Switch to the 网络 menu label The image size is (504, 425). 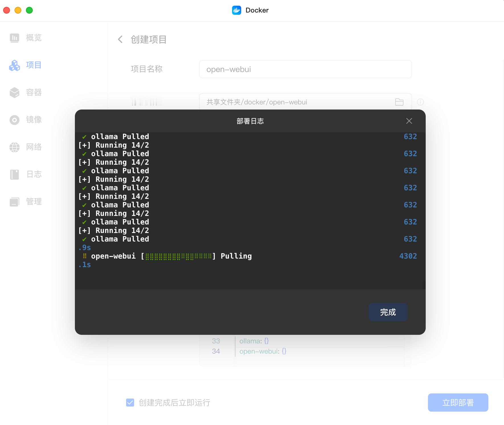(34, 147)
